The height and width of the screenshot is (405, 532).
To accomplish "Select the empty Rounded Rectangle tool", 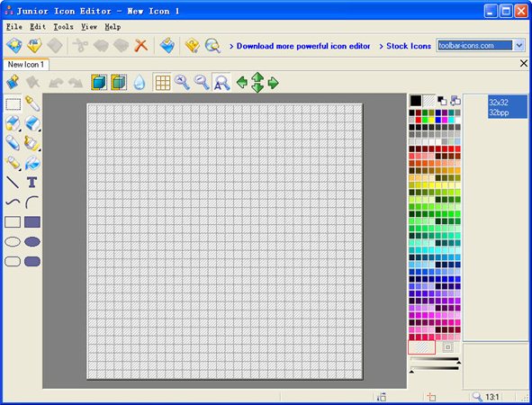I will point(13,262).
